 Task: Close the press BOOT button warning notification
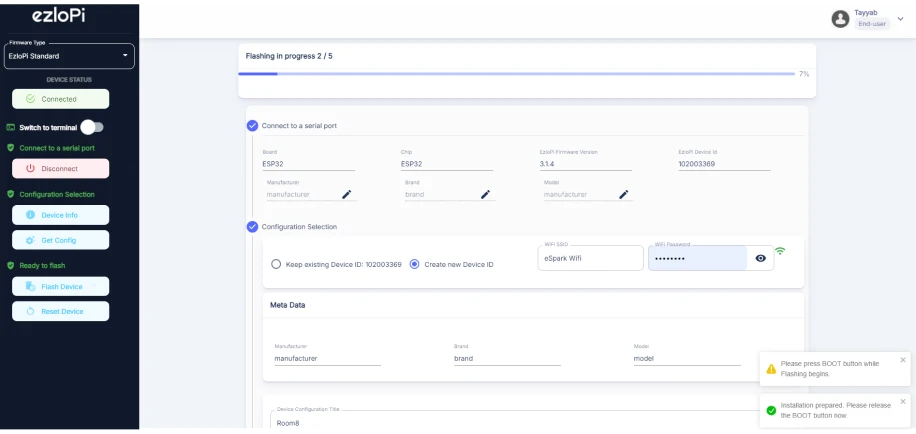pyautogui.click(x=903, y=360)
